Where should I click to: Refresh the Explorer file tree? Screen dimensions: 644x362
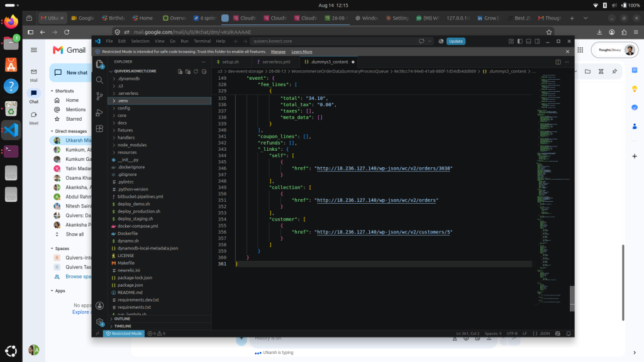coord(196,72)
